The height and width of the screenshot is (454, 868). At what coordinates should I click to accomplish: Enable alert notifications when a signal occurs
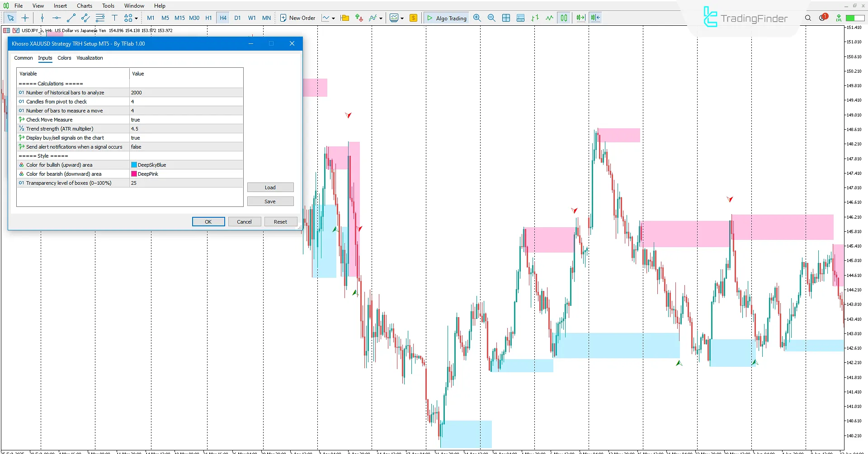tap(186, 147)
